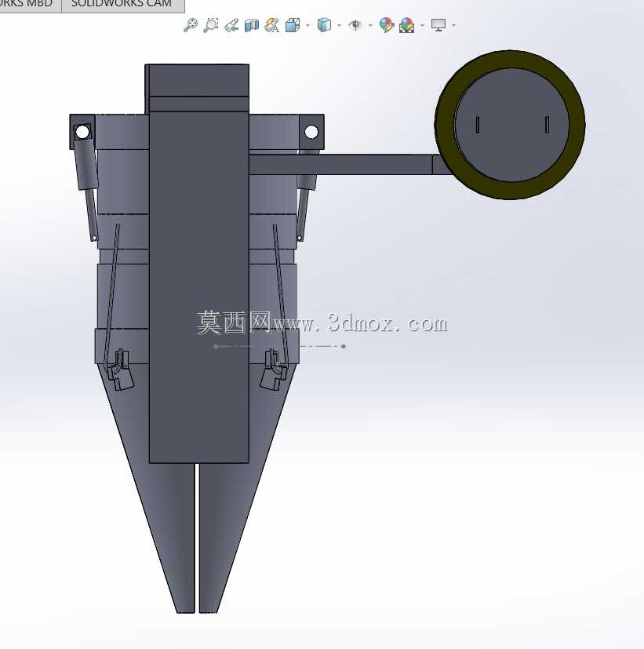
Task: Expand the Hide/Show Items dropdown arrow
Action: tap(370, 26)
